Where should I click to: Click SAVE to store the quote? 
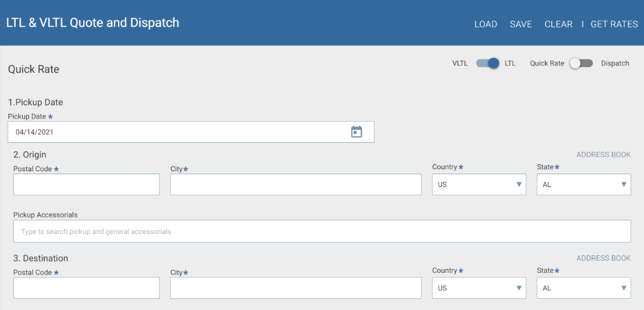(521, 24)
